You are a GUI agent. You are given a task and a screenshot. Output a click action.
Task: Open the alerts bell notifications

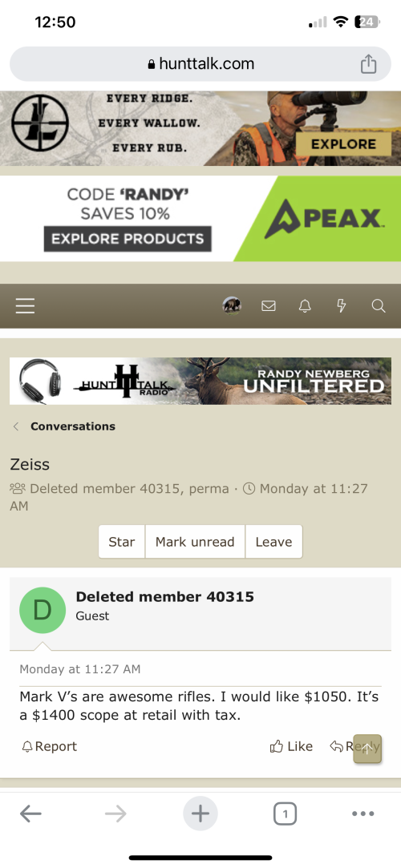(305, 305)
